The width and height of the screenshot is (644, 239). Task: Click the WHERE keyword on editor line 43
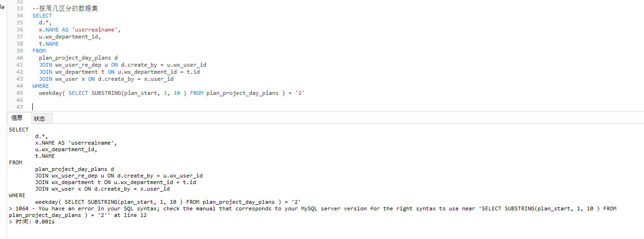[x=40, y=86]
